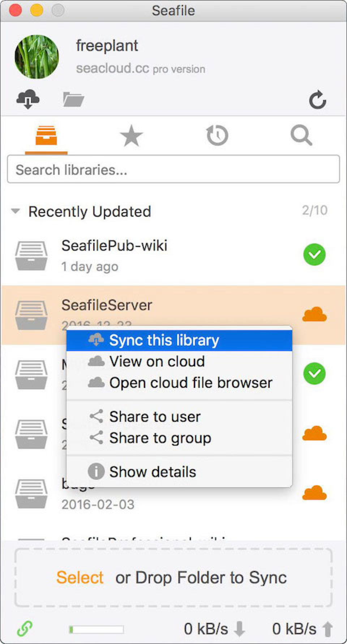The width and height of the screenshot is (347, 644).
Task: Choose Show details for SeafileServer
Action: pyautogui.click(x=152, y=471)
